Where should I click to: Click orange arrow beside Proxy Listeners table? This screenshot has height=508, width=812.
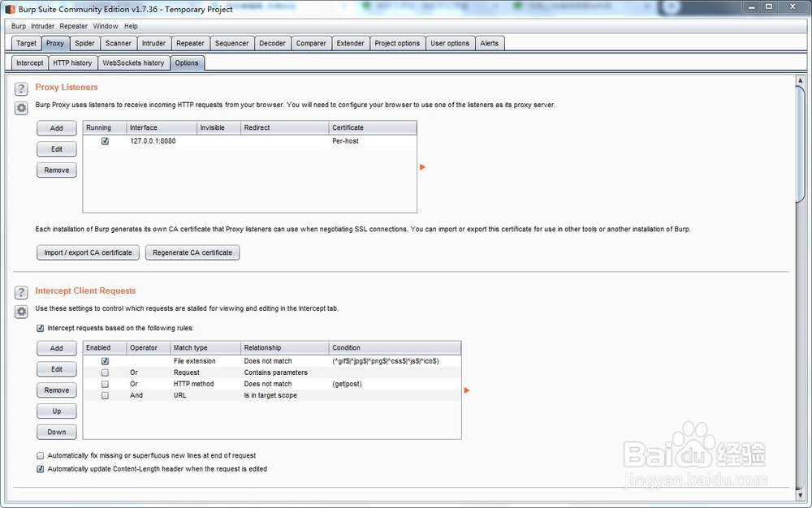pyautogui.click(x=422, y=167)
